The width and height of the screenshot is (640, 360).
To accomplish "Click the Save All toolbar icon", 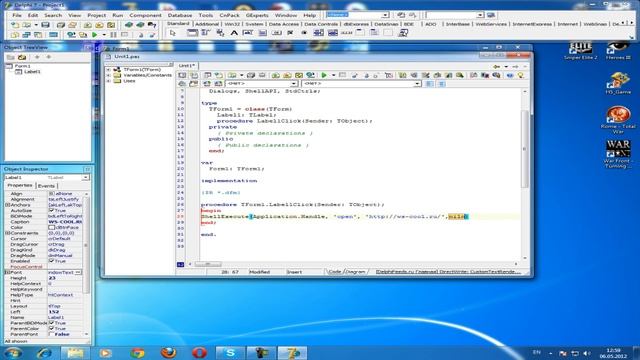I will click(x=61, y=25).
